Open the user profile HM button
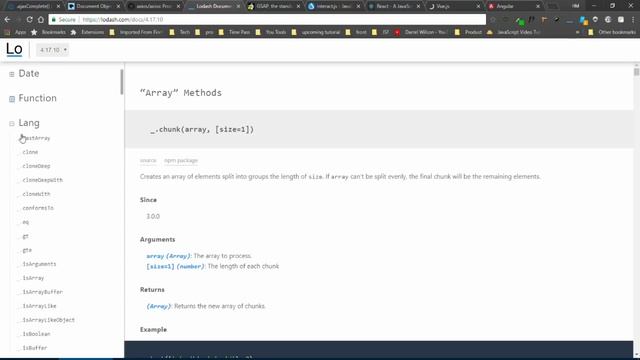 pos(576,6)
